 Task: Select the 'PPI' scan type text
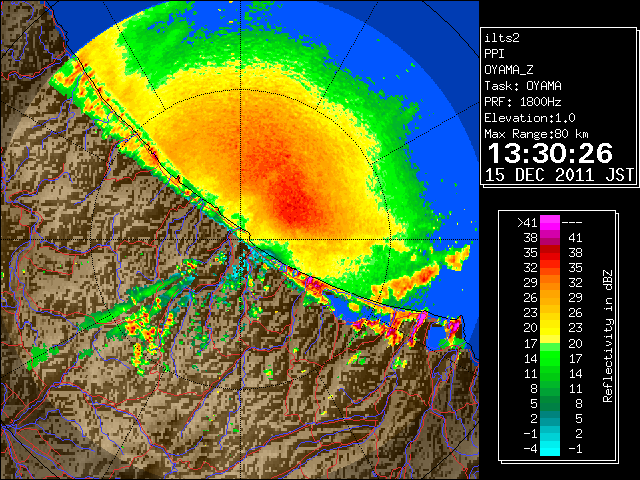tap(494, 54)
